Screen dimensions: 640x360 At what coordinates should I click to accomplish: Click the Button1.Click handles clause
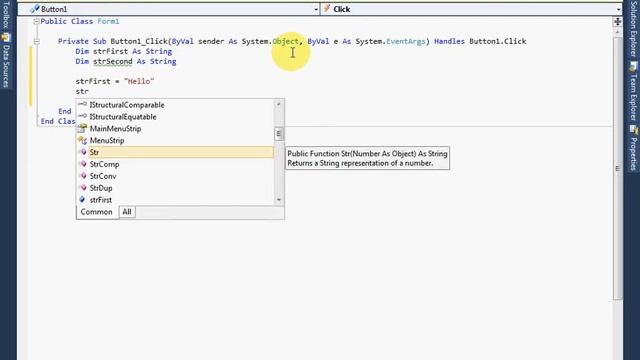[498, 41]
